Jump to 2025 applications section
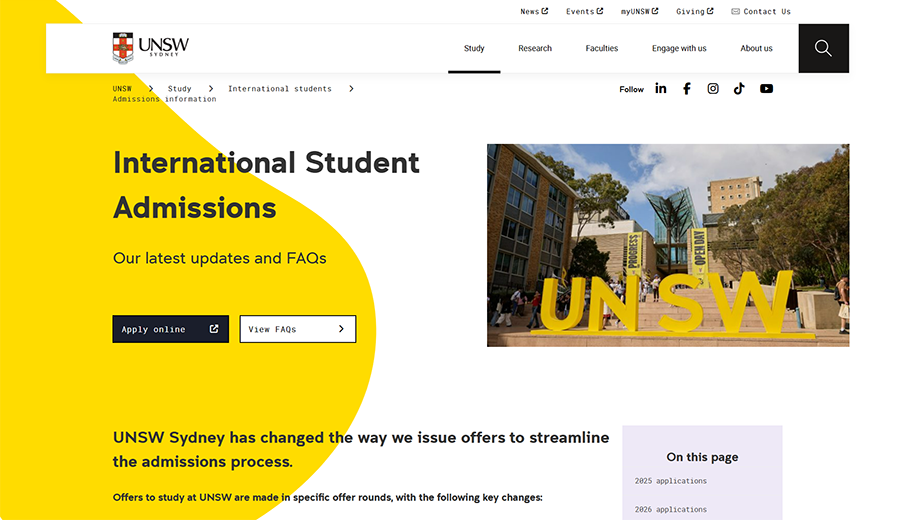Image resolution: width=900 pixels, height=520 pixels. point(670,481)
